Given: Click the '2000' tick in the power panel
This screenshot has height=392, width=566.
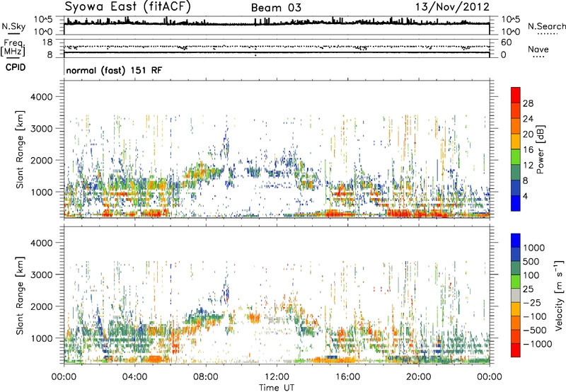Looking at the screenshot, I should 41,160.
